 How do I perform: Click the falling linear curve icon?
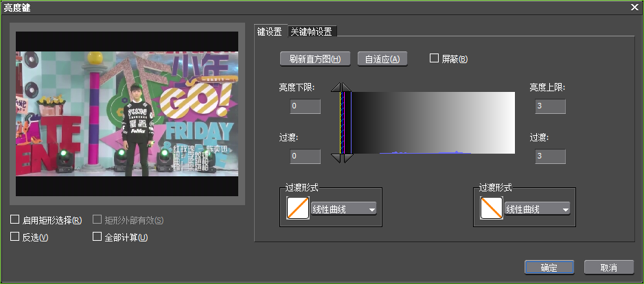tap(492, 208)
